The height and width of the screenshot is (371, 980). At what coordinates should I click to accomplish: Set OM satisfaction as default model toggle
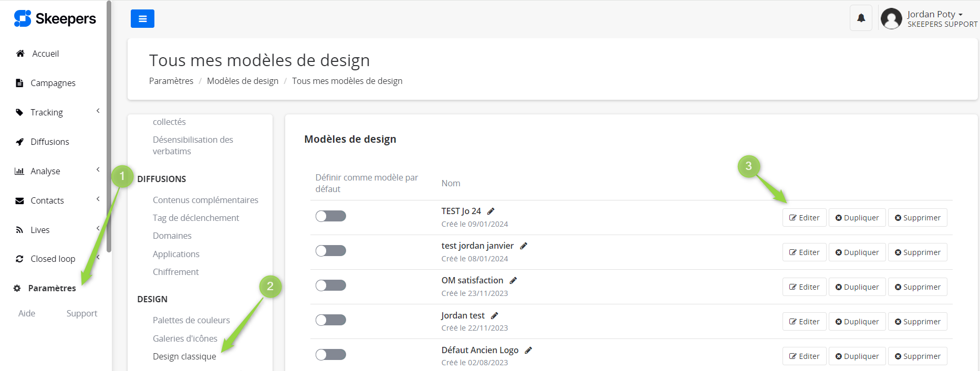330,285
